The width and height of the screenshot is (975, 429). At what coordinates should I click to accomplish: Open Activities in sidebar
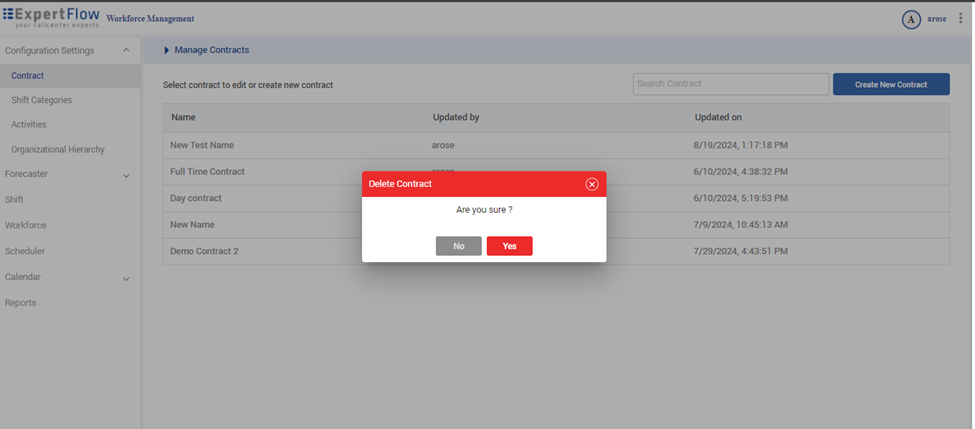pos(29,125)
